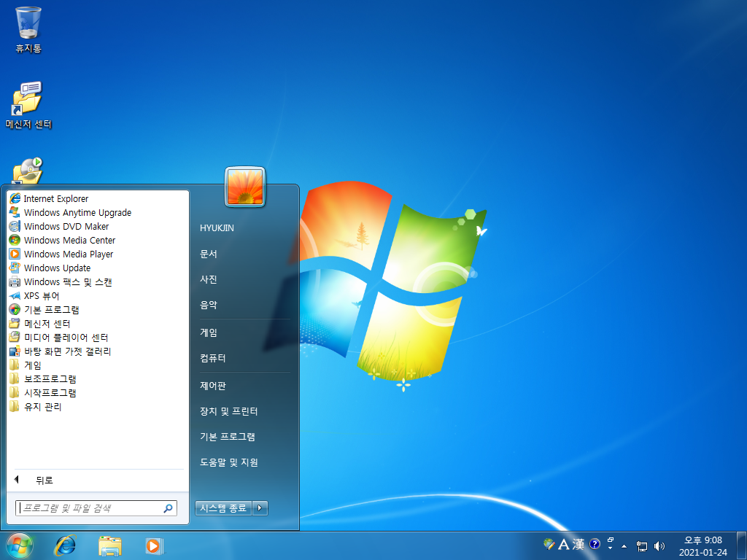Open Windows Media Player from the taskbar

(154, 545)
